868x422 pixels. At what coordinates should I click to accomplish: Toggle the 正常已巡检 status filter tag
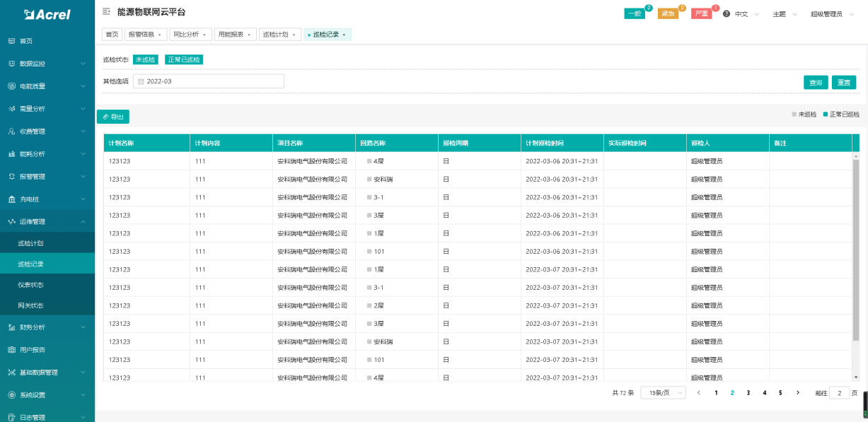click(184, 59)
